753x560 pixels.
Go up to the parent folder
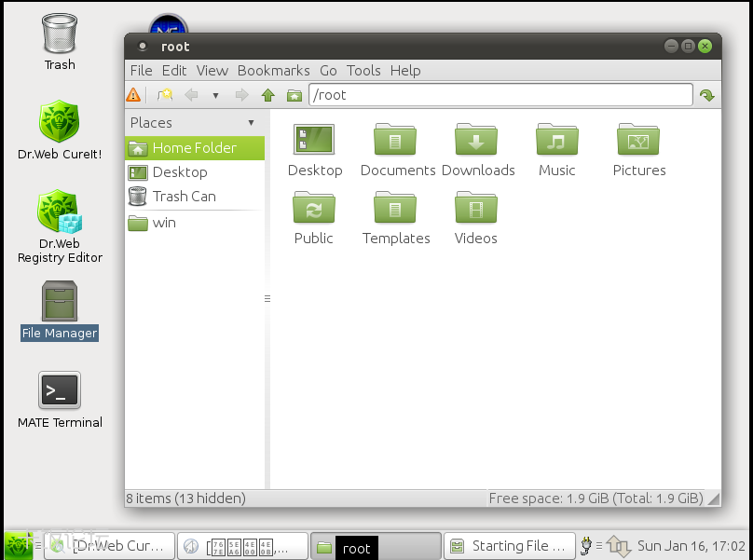pyautogui.click(x=268, y=95)
